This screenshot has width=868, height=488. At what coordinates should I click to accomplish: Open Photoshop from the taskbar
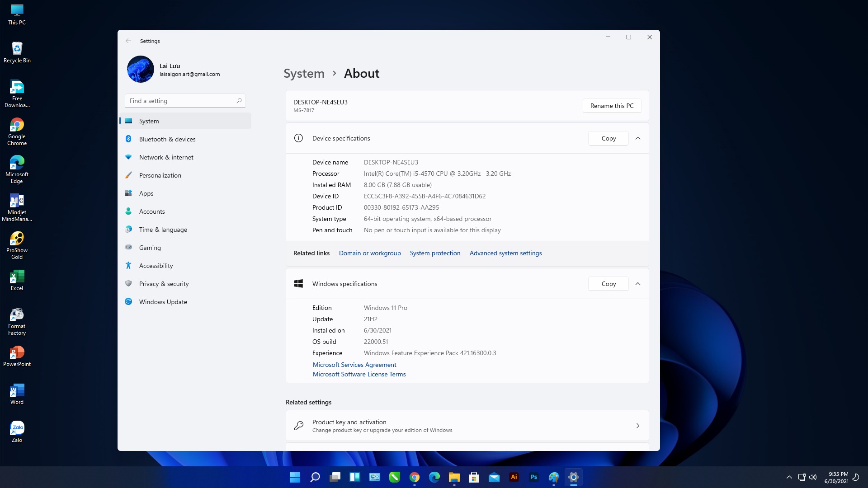click(534, 477)
